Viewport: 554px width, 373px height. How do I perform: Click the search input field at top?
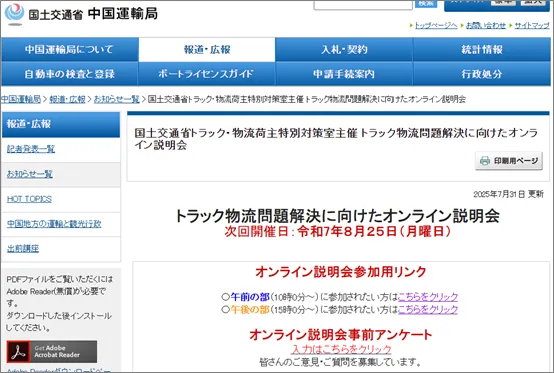[x=363, y=5]
